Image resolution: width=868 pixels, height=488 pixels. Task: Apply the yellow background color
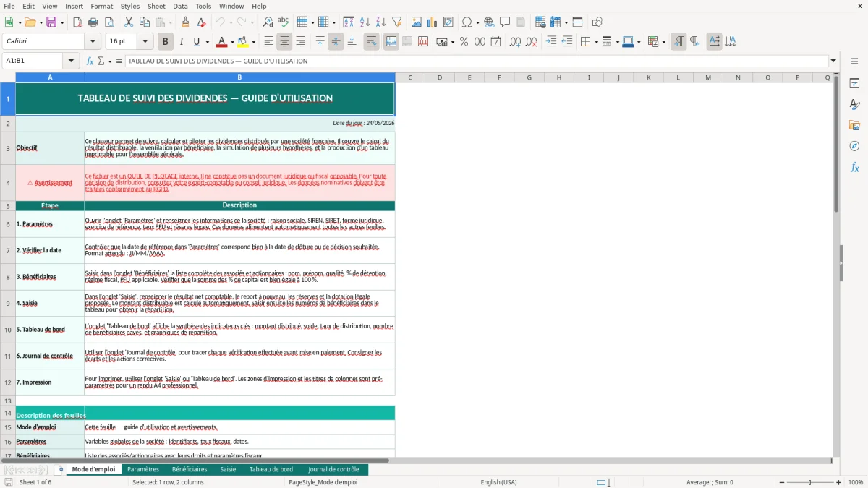point(243,42)
